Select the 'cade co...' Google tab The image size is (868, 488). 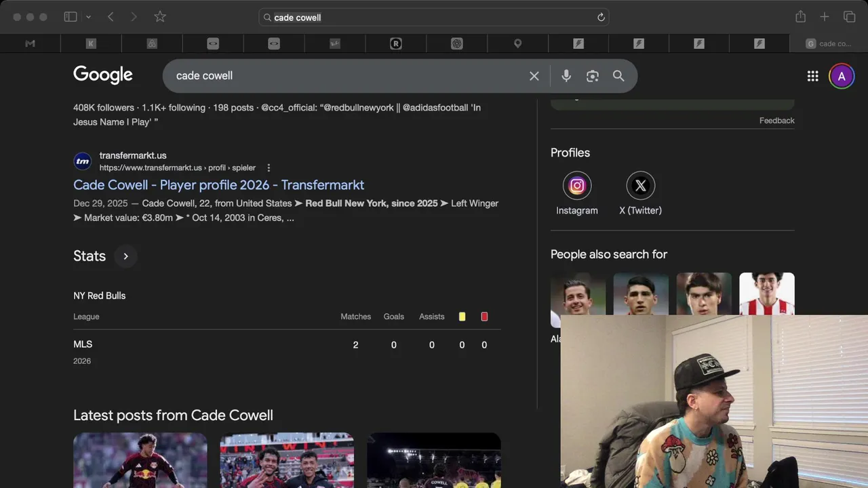pos(829,43)
